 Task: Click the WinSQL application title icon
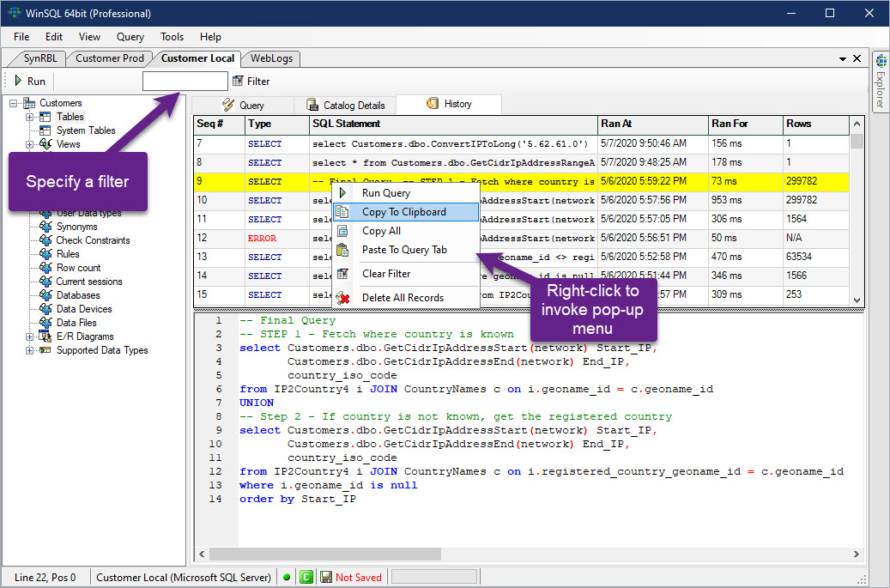(x=14, y=13)
